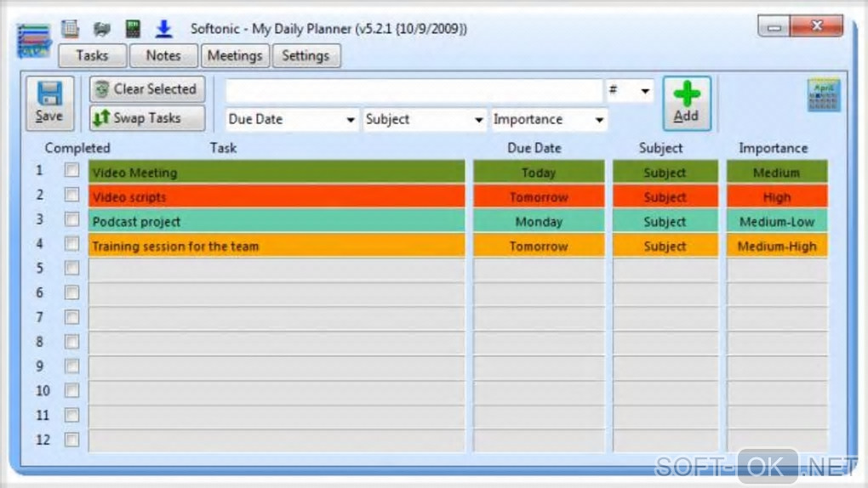Click the Completed column header
This screenshot has width=868, height=488.
[x=77, y=148]
